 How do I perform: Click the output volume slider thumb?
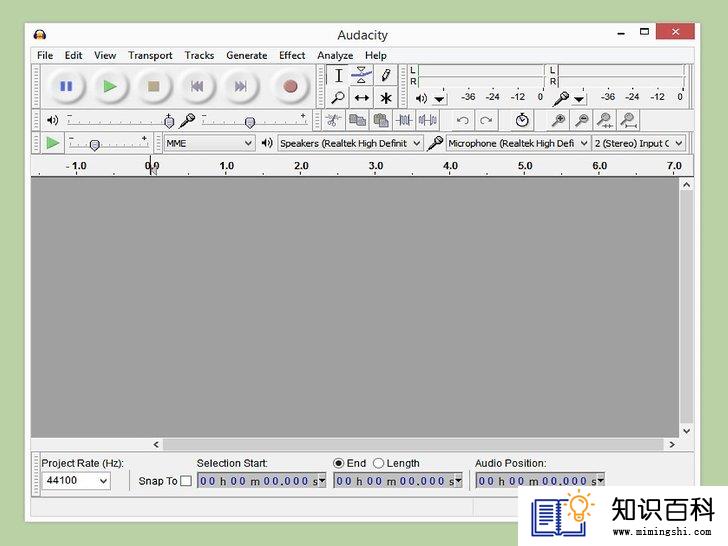click(169, 122)
